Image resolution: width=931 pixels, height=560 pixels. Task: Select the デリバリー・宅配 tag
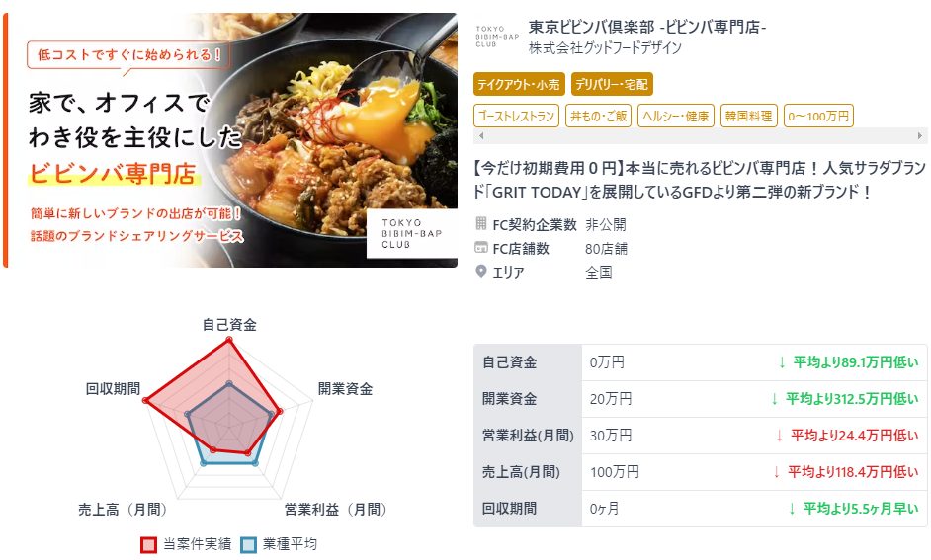click(612, 84)
